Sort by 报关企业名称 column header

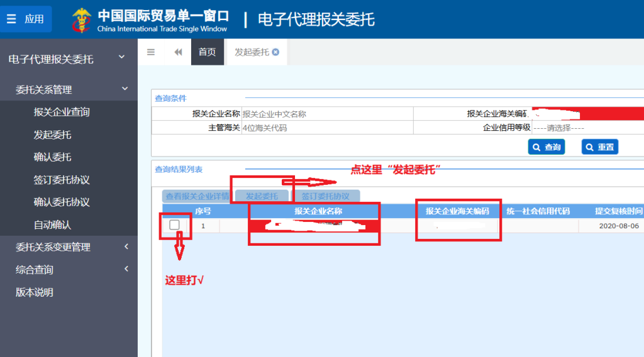(318, 211)
